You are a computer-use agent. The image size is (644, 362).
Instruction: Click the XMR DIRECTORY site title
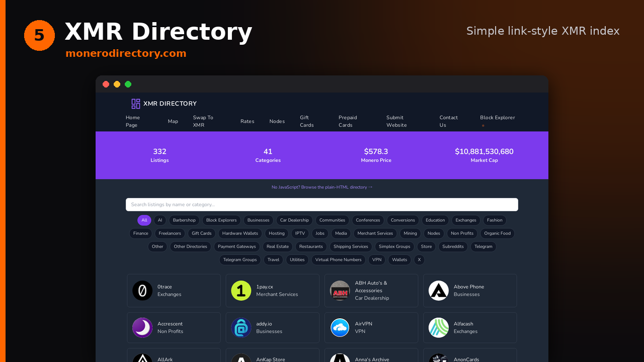click(170, 104)
